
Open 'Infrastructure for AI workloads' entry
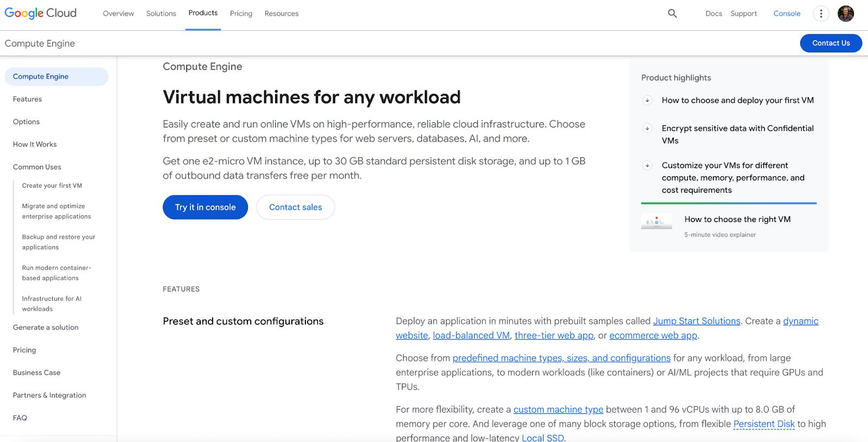pos(52,304)
